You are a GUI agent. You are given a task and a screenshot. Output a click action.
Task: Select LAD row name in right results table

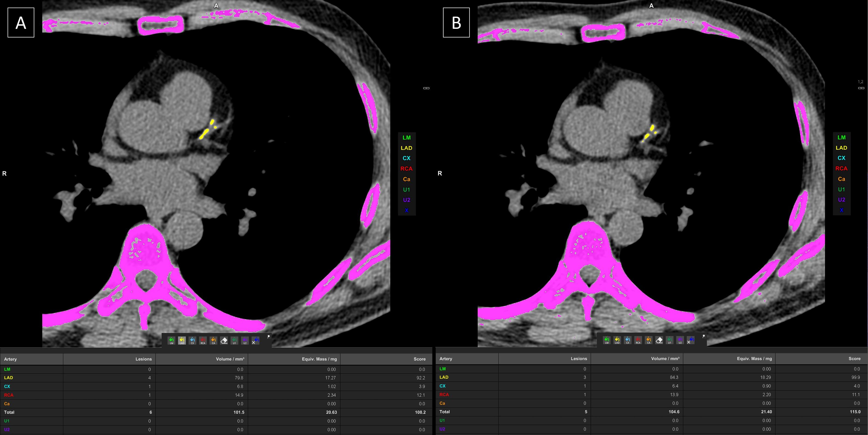pos(444,377)
